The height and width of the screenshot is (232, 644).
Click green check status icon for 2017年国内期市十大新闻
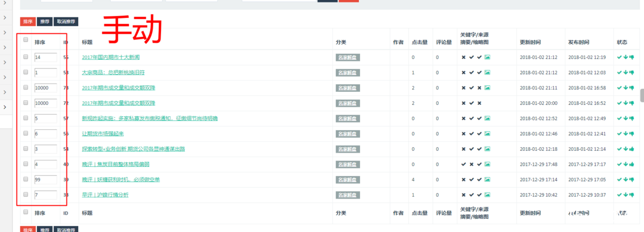(620, 57)
